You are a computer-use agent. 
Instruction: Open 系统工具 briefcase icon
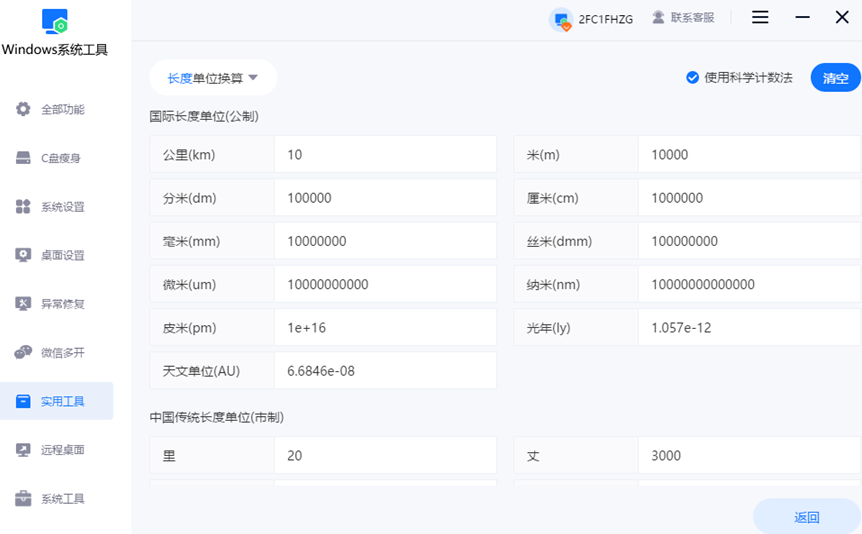coord(23,498)
